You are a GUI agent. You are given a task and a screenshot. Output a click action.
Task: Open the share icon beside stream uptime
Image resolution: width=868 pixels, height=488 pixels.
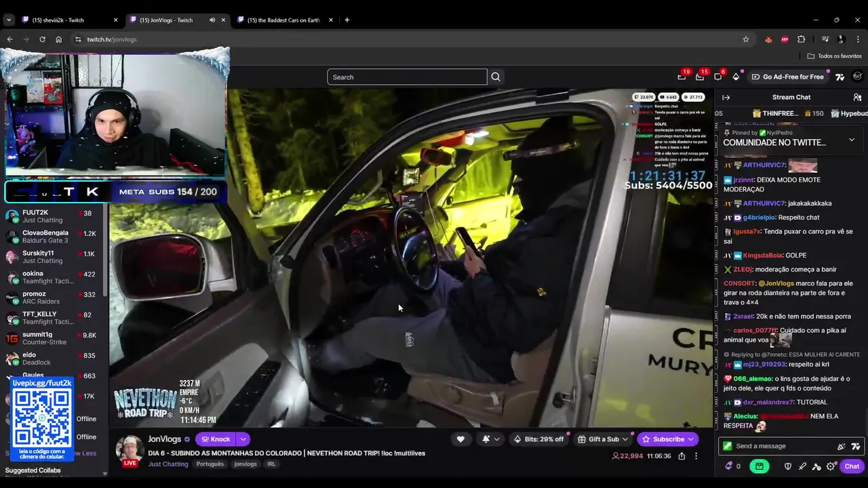(682, 456)
